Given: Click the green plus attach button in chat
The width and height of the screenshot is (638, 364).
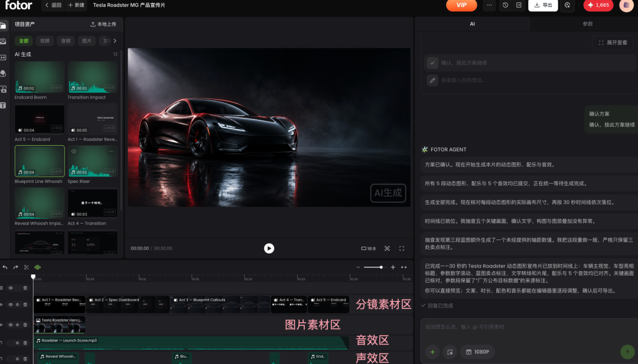Looking at the screenshot, I should (x=432, y=352).
